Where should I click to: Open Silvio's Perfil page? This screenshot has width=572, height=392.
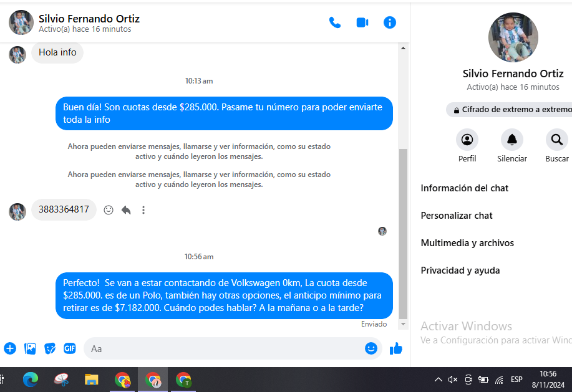(467, 140)
